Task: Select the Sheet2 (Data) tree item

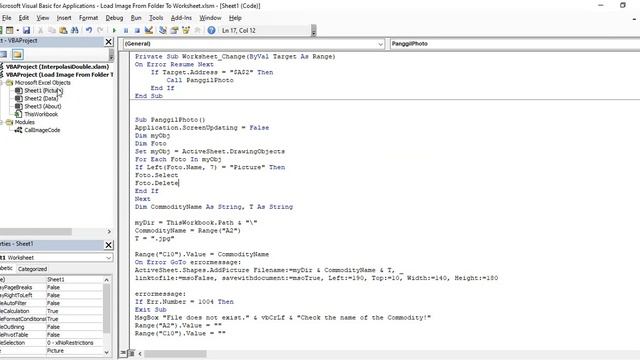Action: (x=41, y=98)
